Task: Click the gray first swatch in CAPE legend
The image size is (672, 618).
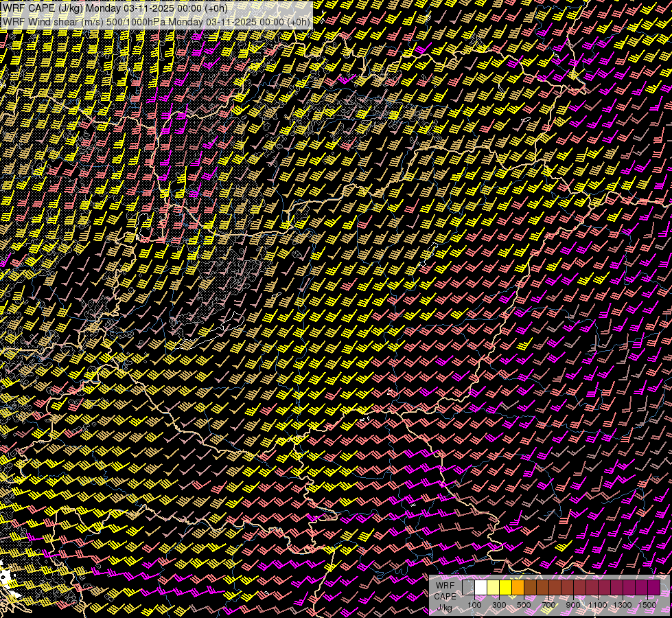Action: pyautogui.click(x=468, y=587)
